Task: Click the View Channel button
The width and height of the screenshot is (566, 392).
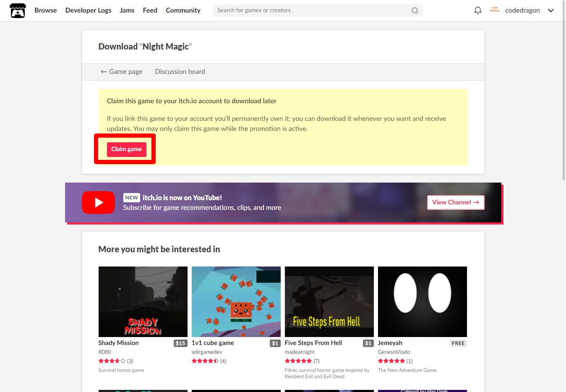Action: [456, 202]
